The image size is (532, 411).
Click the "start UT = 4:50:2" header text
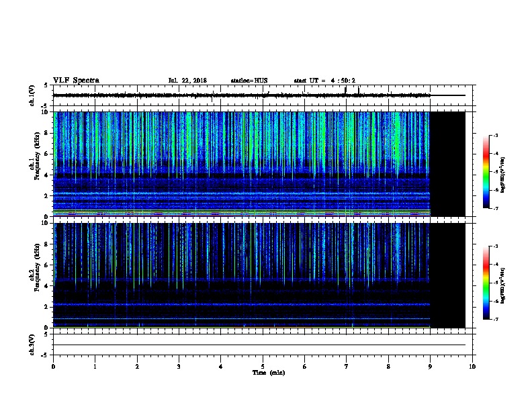324,81
